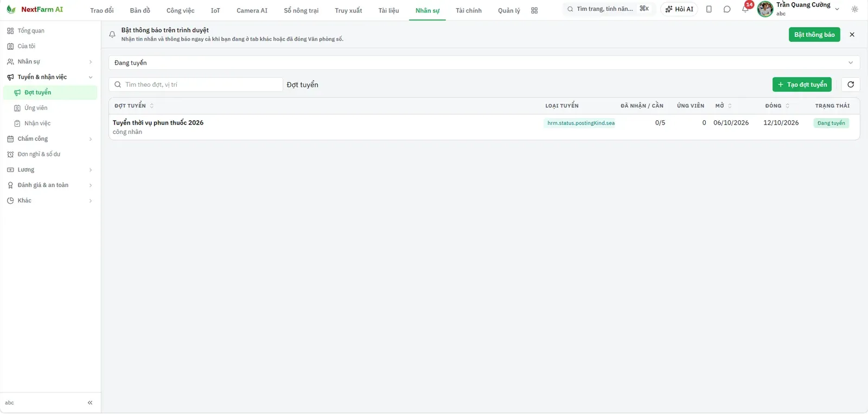This screenshot has height=414, width=868.
Task: Select Ứng viên in the sidebar
Action: 50,108
